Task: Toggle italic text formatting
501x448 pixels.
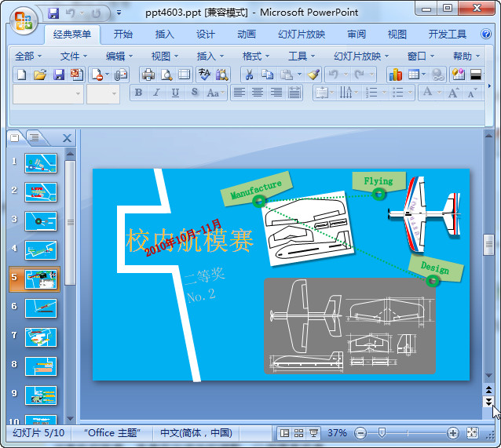Action: [156, 93]
